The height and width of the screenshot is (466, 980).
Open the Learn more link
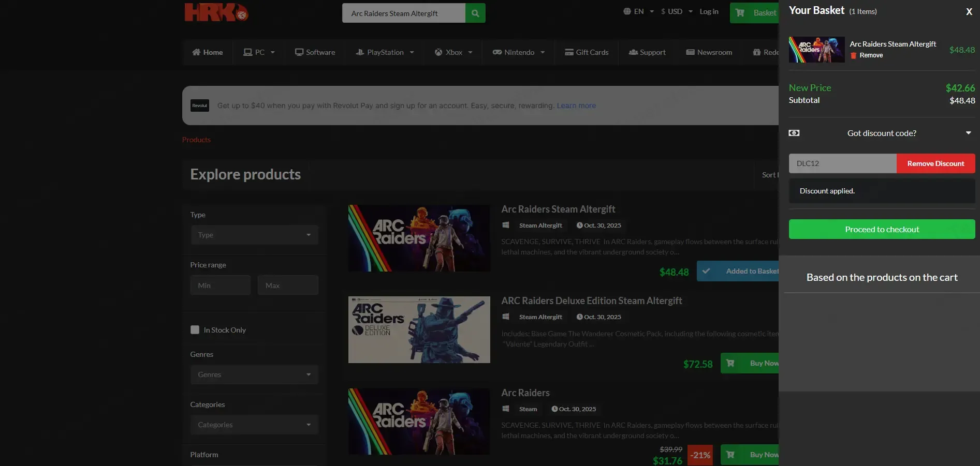(x=576, y=106)
